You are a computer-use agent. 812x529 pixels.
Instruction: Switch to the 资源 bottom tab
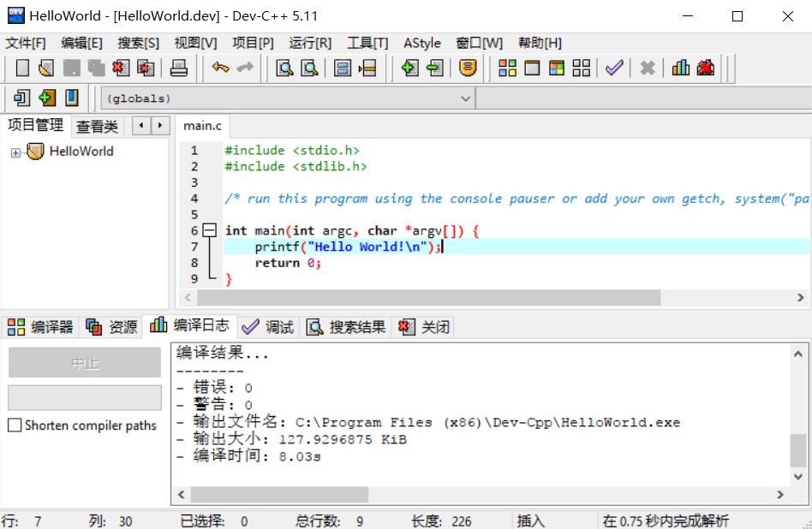click(111, 327)
